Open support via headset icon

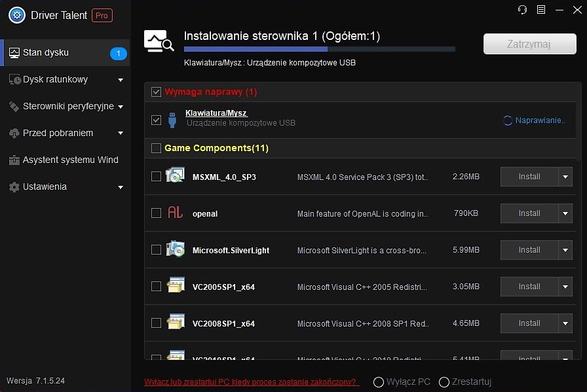click(522, 10)
